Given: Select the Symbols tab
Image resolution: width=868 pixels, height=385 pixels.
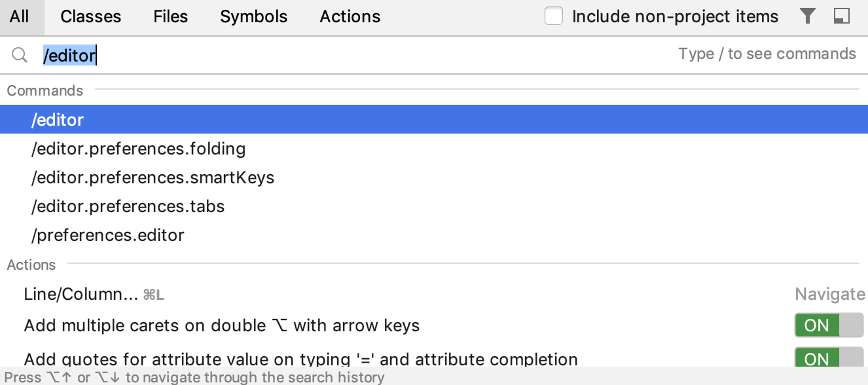Looking at the screenshot, I should (254, 17).
